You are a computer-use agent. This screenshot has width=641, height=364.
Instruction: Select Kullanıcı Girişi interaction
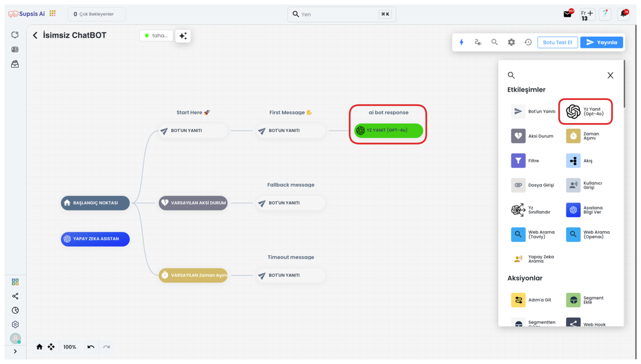click(584, 185)
